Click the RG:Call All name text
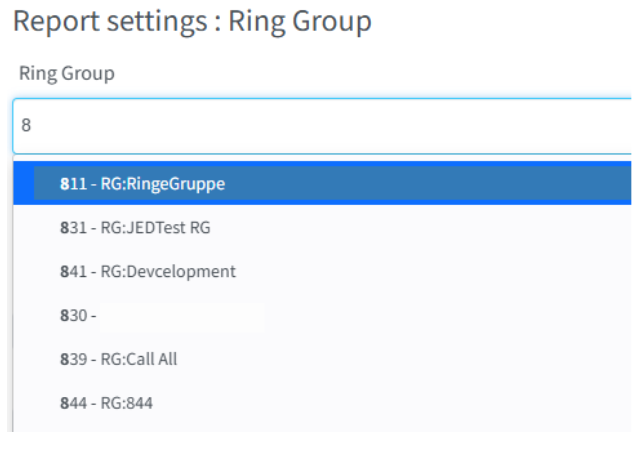The image size is (642, 454). click(x=139, y=359)
